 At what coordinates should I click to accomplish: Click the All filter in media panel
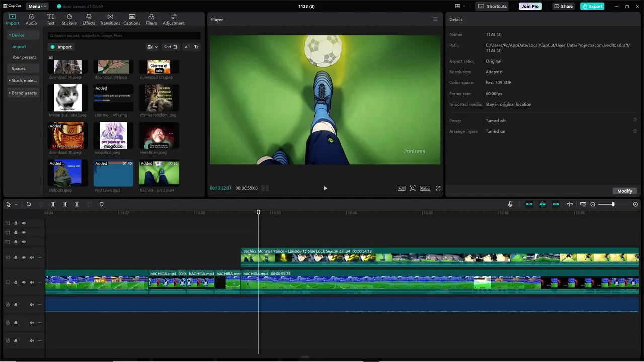pos(187,47)
